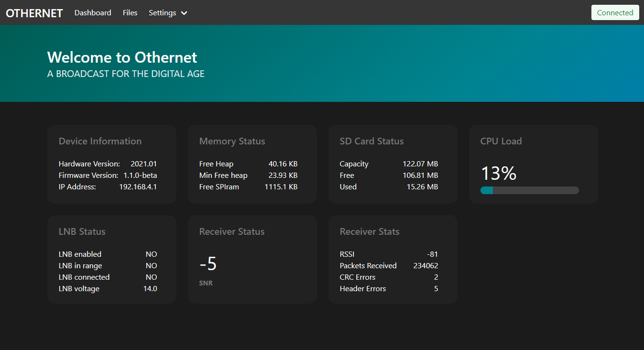Select the 13% CPU load value
Image resolution: width=644 pixels, height=350 pixels.
pyautogui.click(x=498, y=173)
